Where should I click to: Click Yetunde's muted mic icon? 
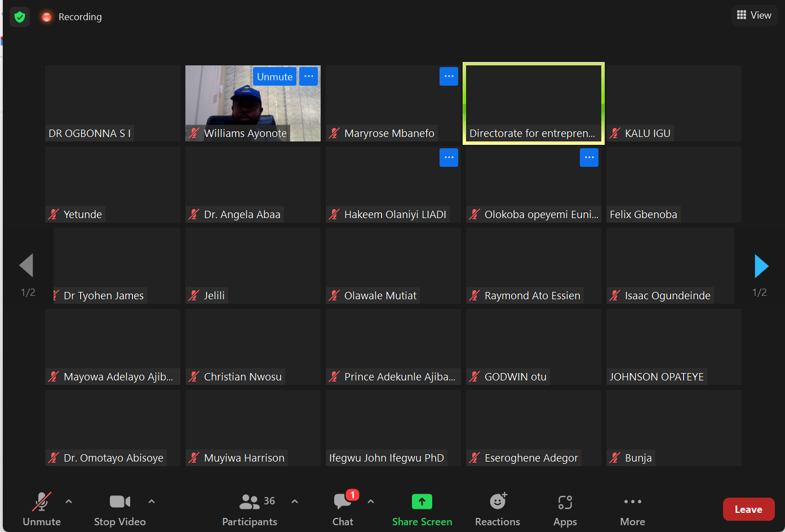tap(54, 215)
